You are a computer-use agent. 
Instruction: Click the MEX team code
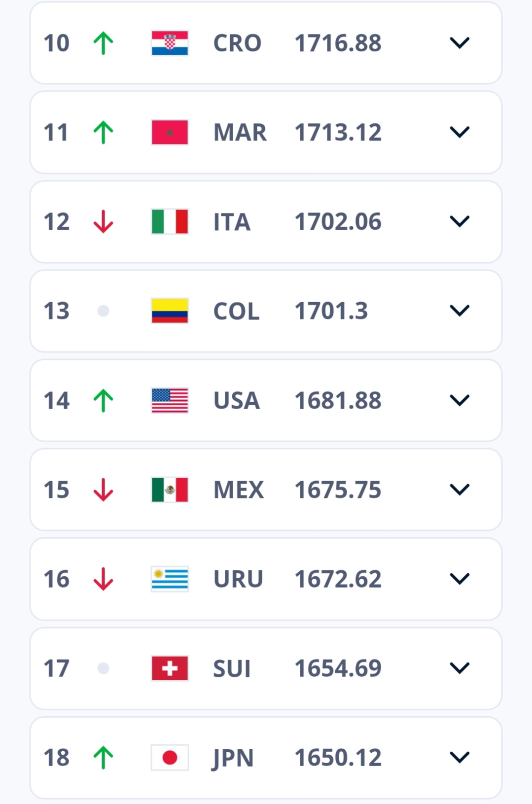239,489
